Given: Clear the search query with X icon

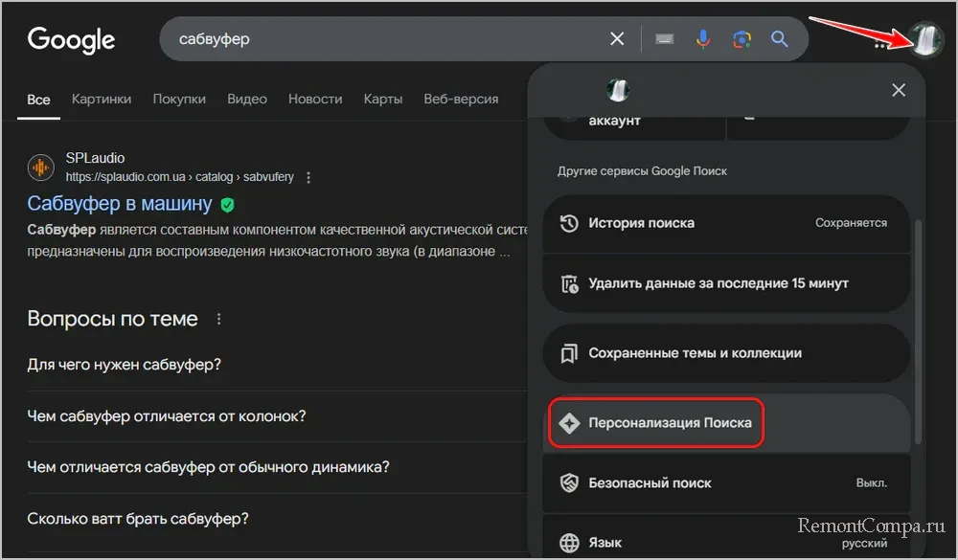Looking at the screenshot, I should pyautogui.click(x=617, y=39).
